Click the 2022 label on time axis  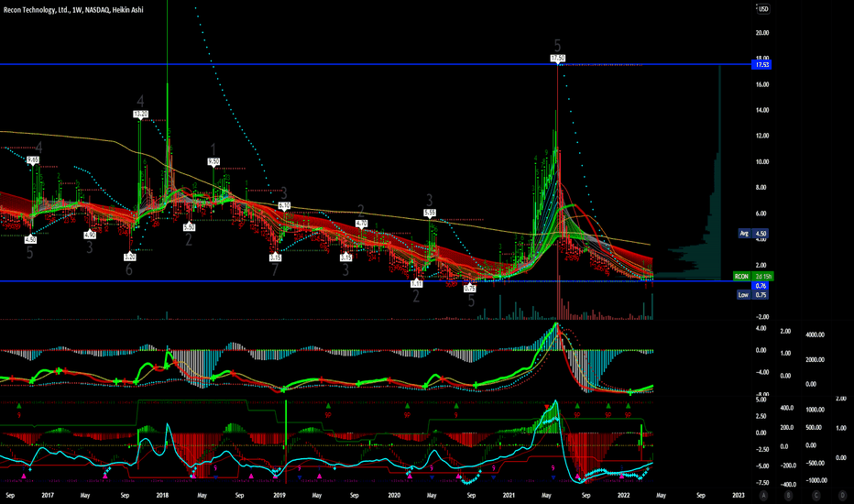click(624, 495)
